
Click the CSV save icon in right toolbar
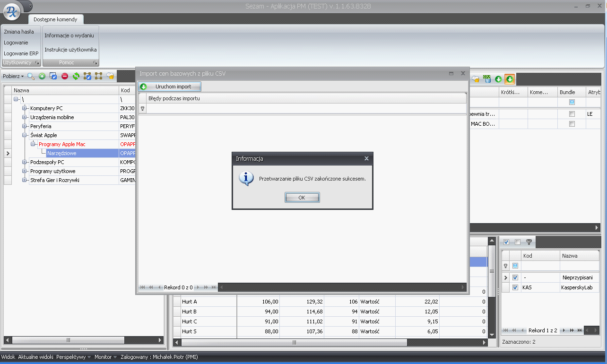(487, 79)
